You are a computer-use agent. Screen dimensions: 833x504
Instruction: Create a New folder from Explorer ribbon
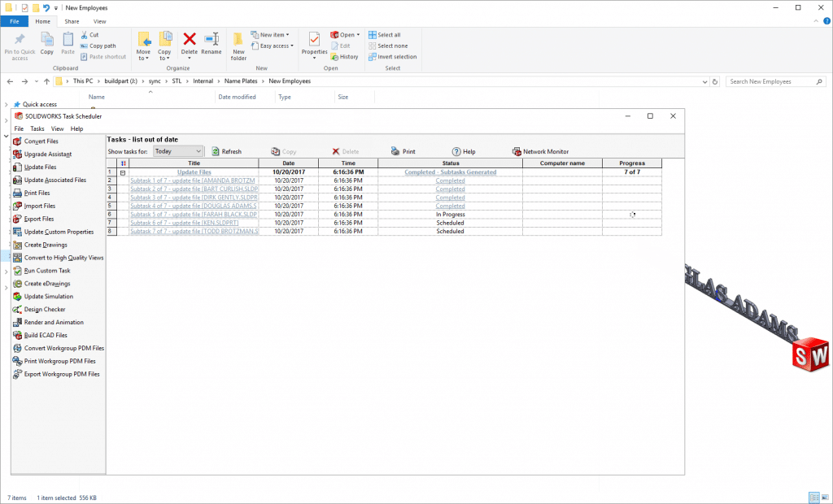238,46
